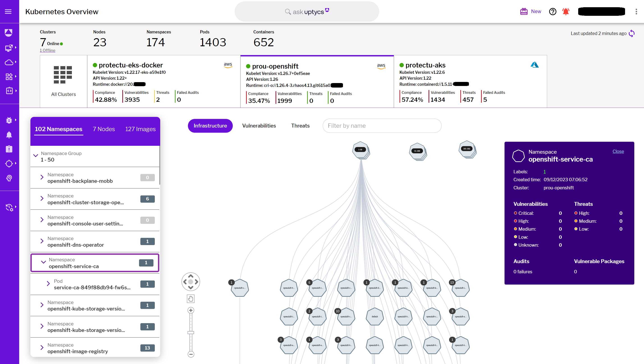
Task: Open the bug/threat detection sidebar icon
Action: [9, 120]
